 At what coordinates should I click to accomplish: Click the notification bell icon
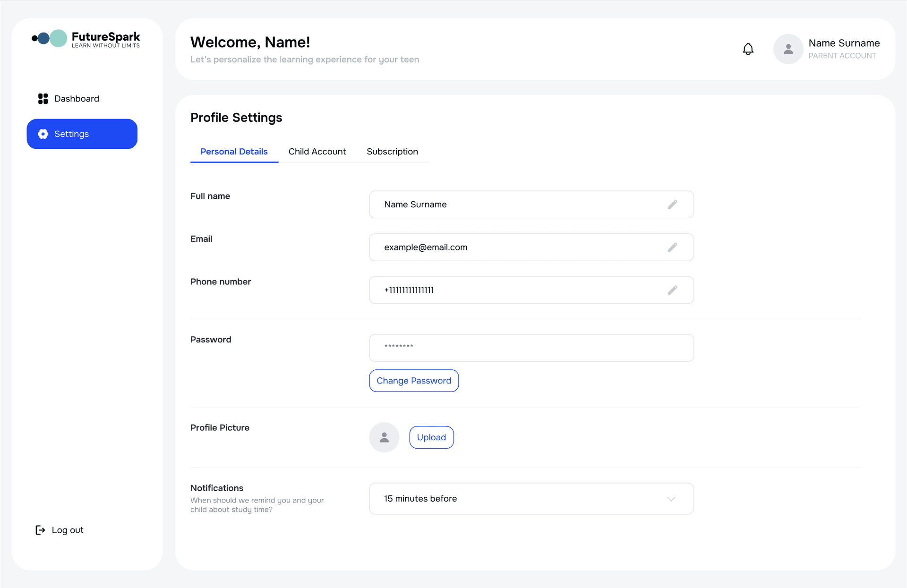pos(748,49)
